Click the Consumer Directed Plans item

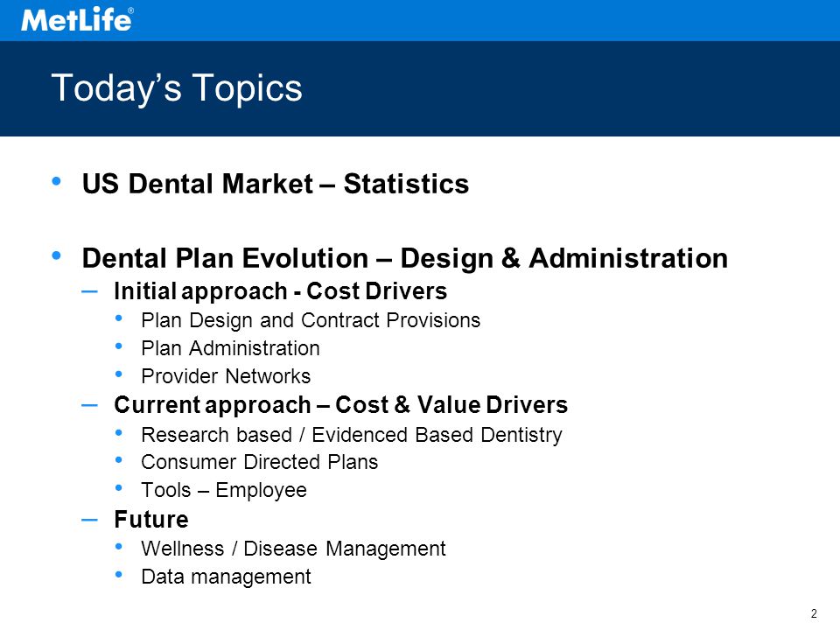[x=259, y=462]
